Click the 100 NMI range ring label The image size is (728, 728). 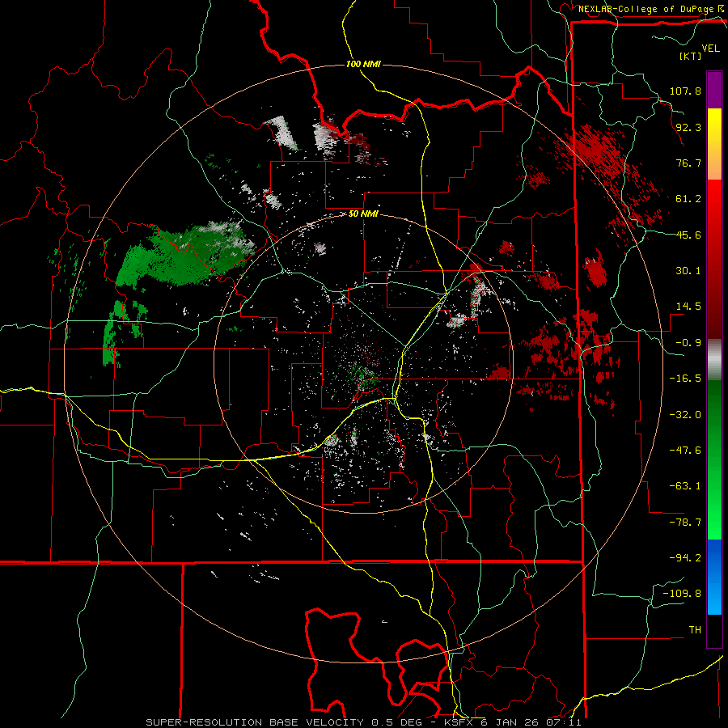(363, 64)
